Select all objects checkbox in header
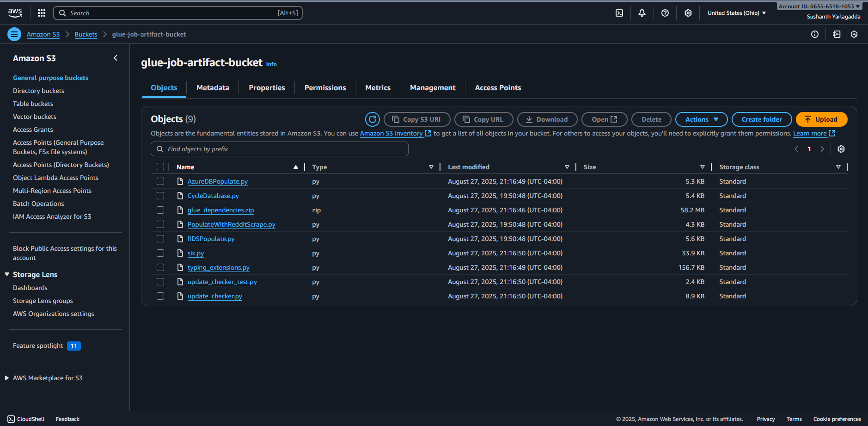This screenshot has width=868, height=426. (x=160, y=167)
